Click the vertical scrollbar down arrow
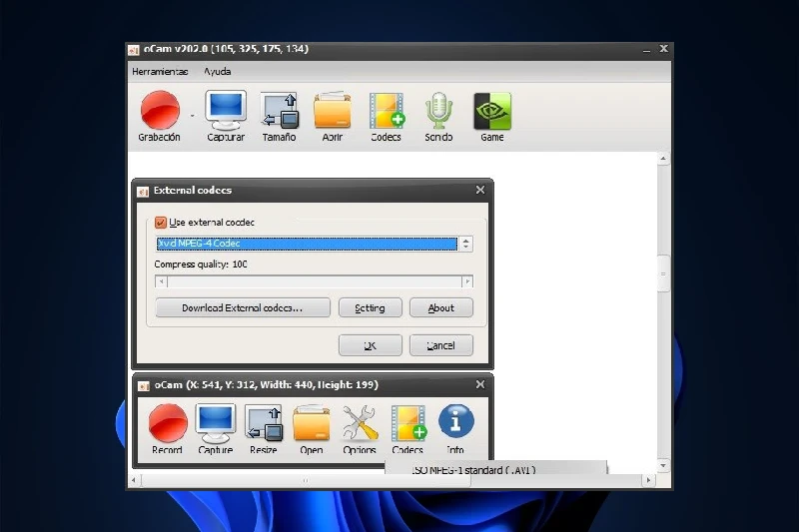The image size is (799, 532). (x=663, y=465)
